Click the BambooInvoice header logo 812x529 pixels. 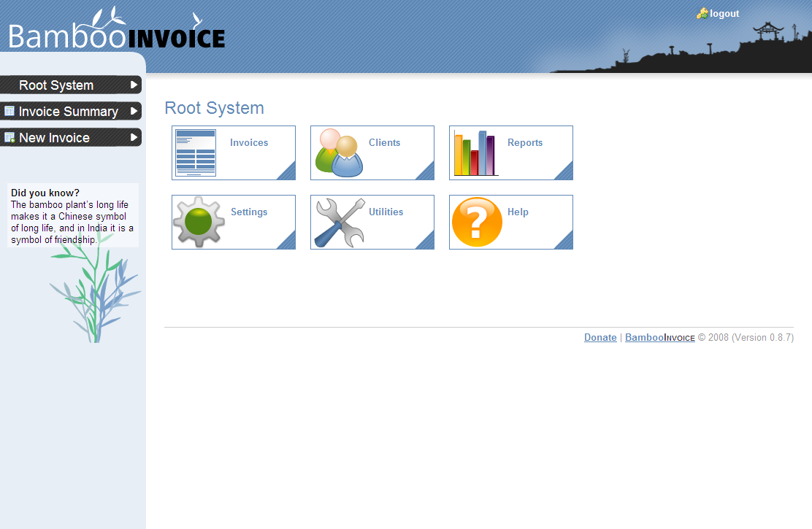[115, 35]
